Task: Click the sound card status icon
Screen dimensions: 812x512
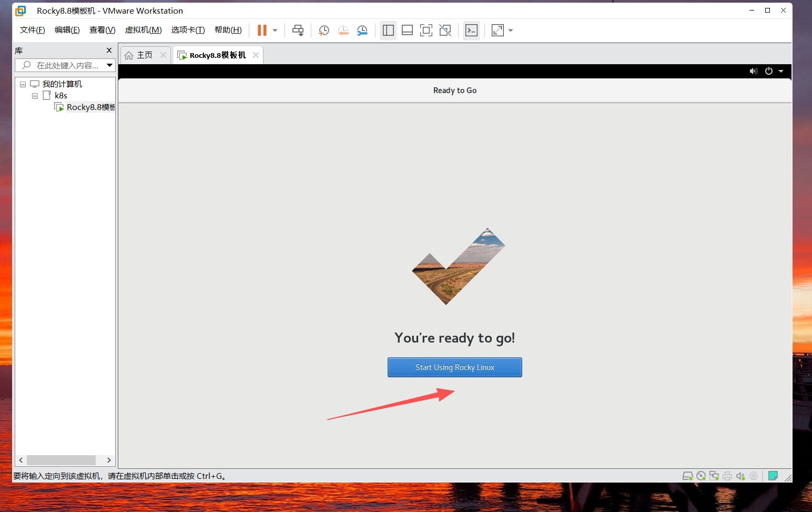Action: 740,476
